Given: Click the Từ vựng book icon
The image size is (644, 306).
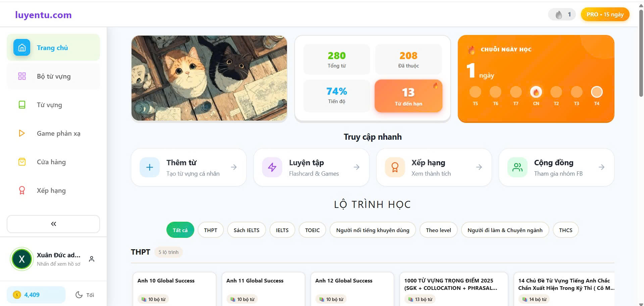Looking at the screenshot, I should pyautogui.click(x=22, y=105).
